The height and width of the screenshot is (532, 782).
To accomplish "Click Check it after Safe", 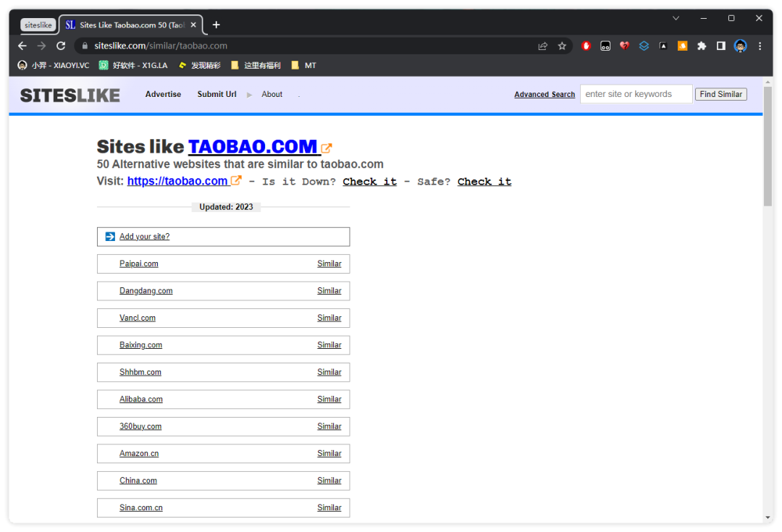I will [484, 182].
